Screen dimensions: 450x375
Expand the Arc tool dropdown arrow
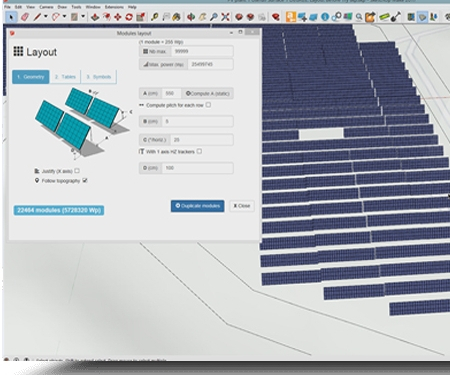(64, 16)
